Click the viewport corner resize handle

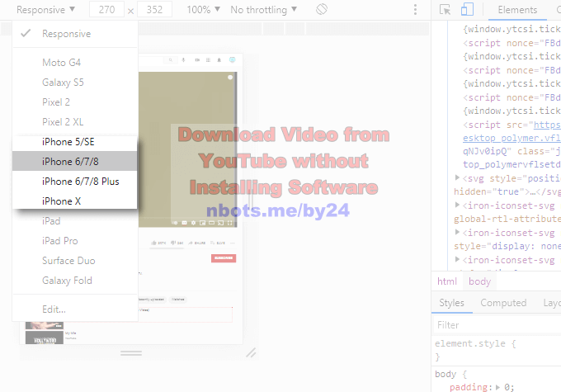point(251,352)
